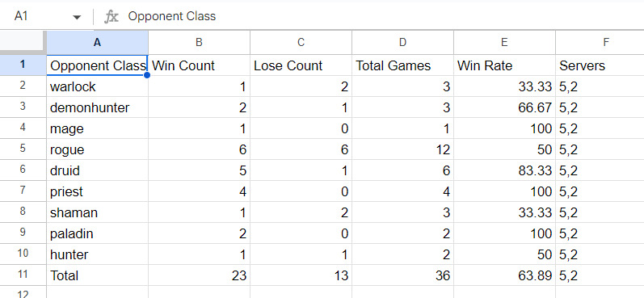The image size is (644, 298).
Task: Select the demonhunter cell
Action: pyautogui.click(x=97, y=107)
